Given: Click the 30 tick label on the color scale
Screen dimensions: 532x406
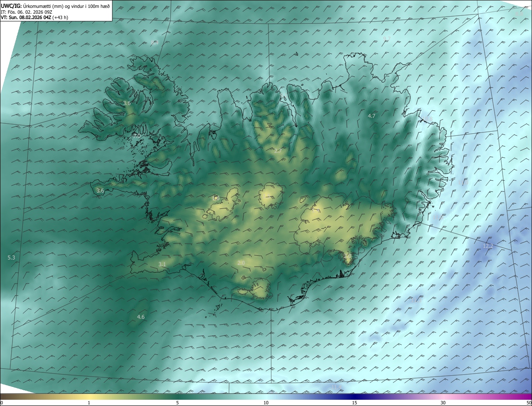Looking at the screenshot, I should 443,403.
